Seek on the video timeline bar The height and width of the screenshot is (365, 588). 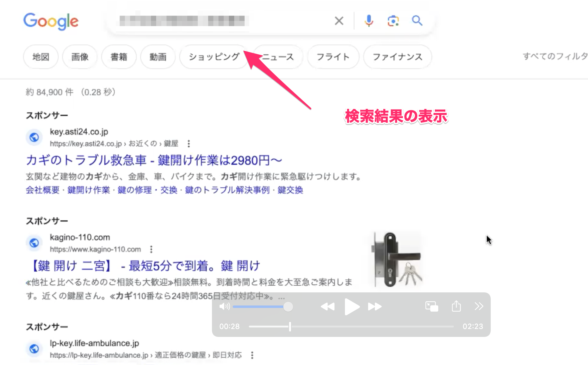(351, 327)
